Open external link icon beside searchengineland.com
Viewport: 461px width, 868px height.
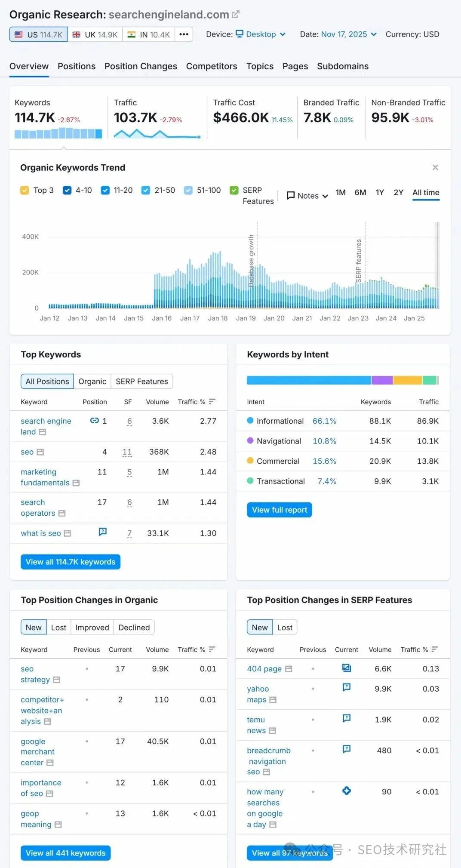(235, 15)
